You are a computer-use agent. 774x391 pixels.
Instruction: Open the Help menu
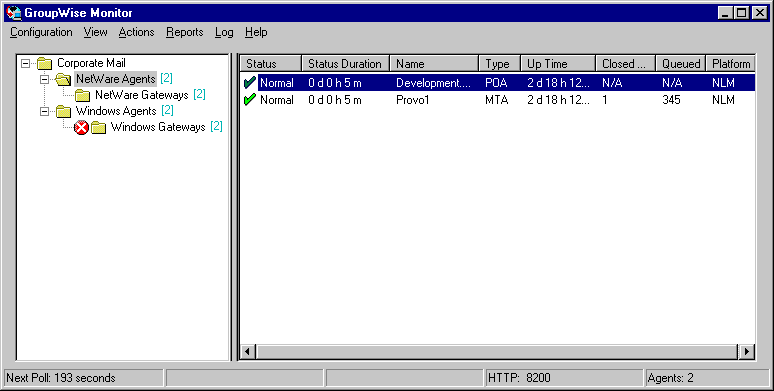[x=256, y=32]
